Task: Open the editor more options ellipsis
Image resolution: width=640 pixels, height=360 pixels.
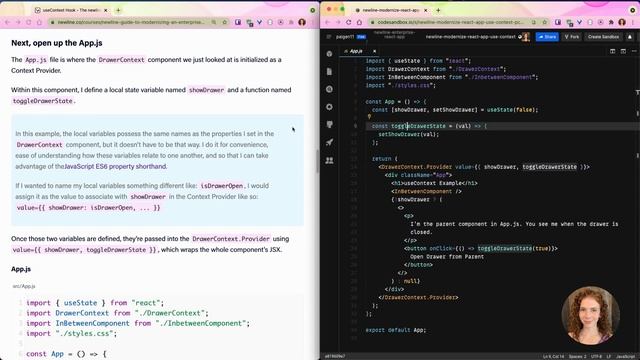Action: click(x=634, y=51)
